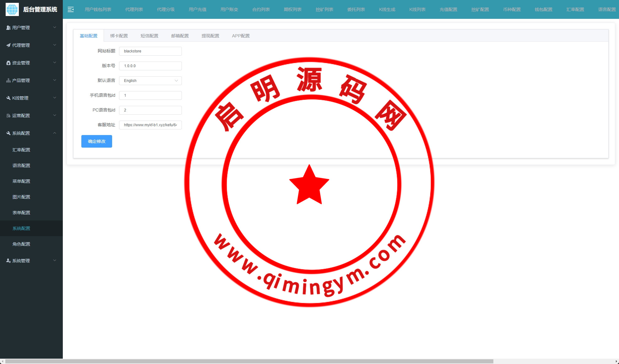Open 角色配置 in the sidebar
The height and width of the screenshot is (364, 619).
(21, 244)
